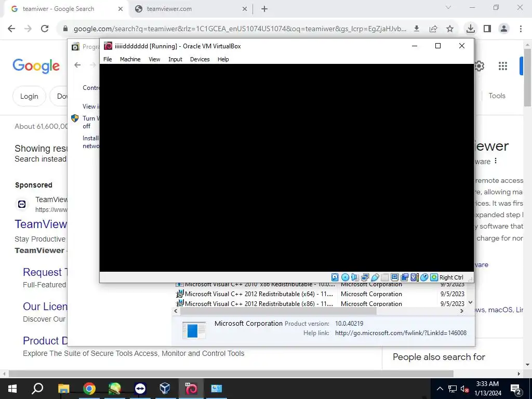
Task: Open VirtualBox Input menu
Action: [176, 59]
